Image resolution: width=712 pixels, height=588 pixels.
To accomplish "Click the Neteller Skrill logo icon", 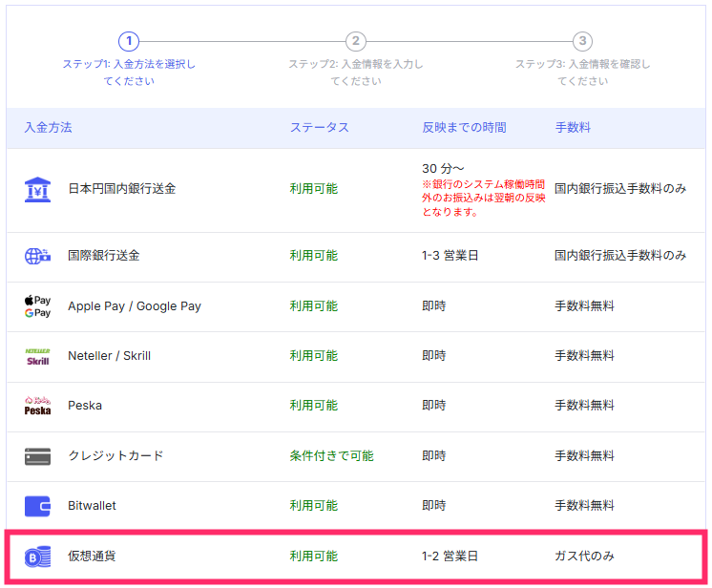I will (x=37, y=357).
